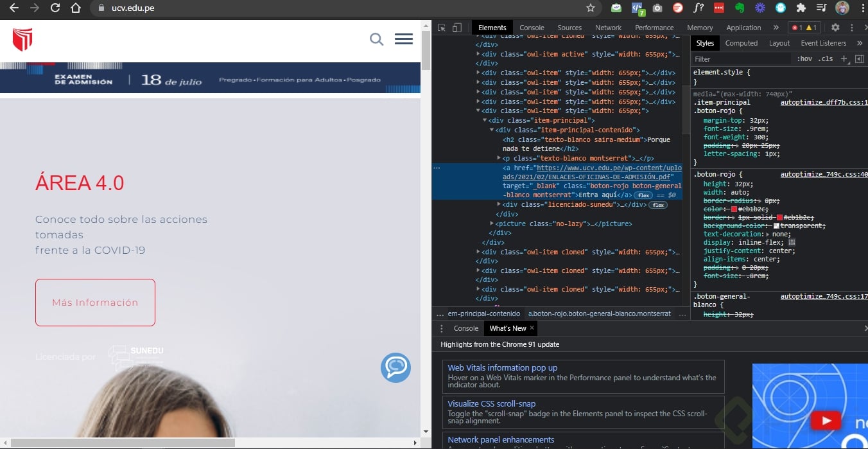Open Web Vitals information pop up link
868x449 pixels.
point(502,368)
